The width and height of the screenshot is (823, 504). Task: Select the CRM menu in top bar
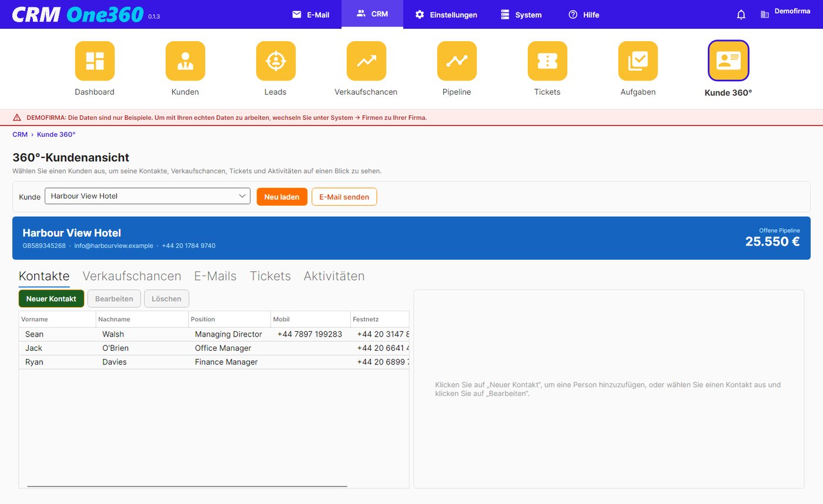point(372,14)
